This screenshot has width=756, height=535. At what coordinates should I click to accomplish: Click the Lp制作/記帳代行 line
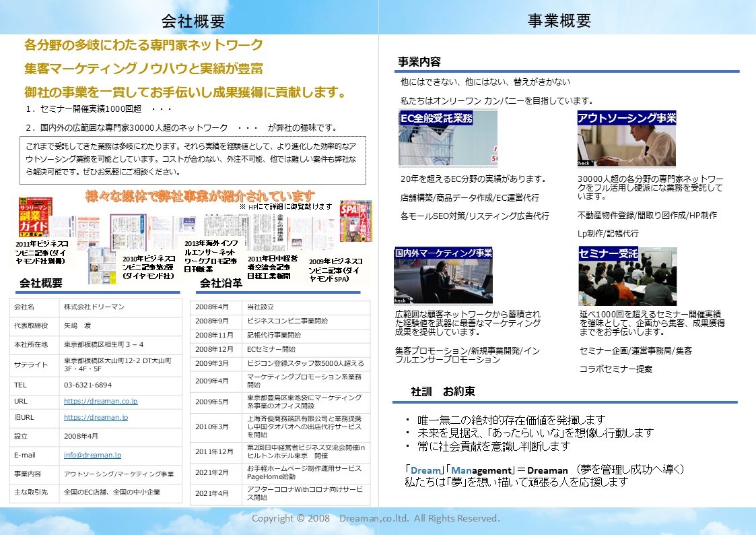608,234
